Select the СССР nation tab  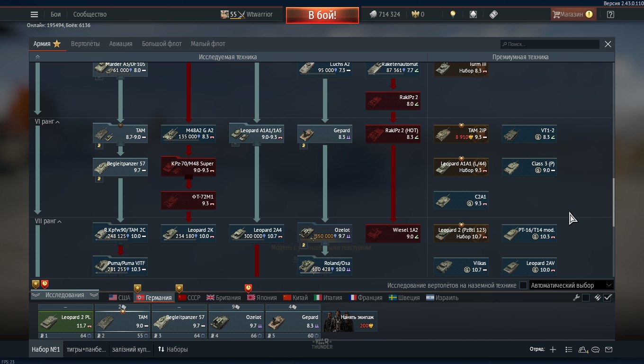click(x=189, y=298)
